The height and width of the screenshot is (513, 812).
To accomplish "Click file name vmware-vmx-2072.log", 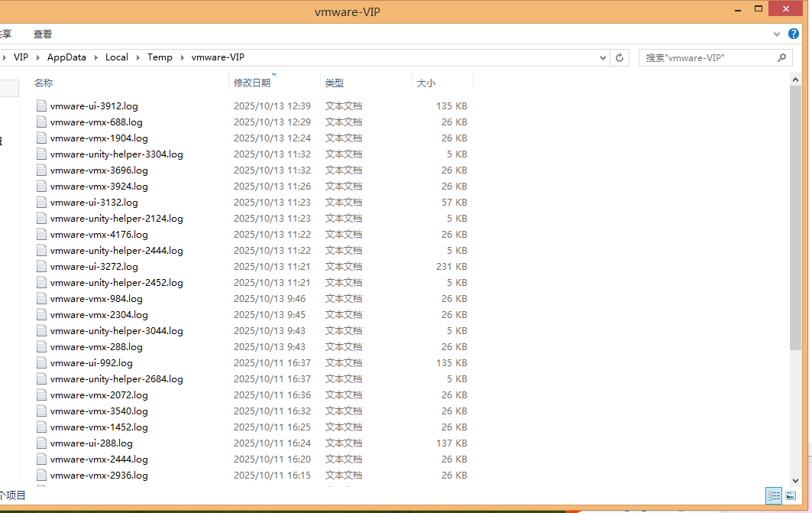I will [99, 394].
